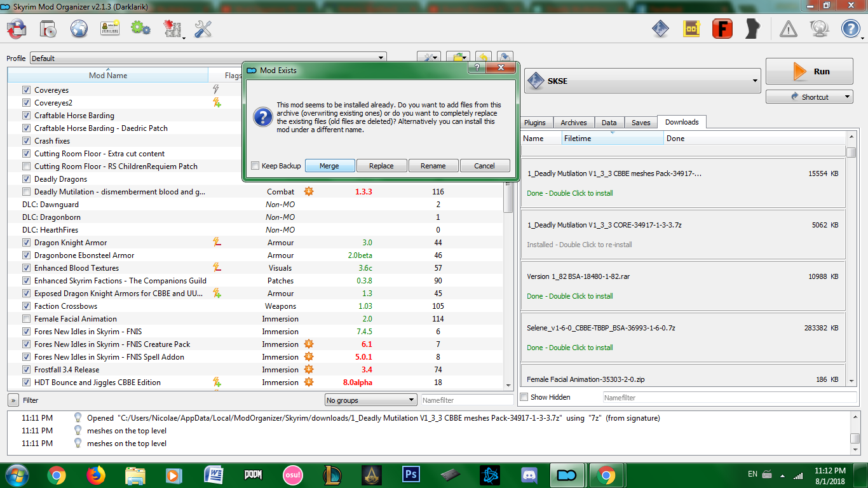
Task: Open the SKSE executable dropdown
Action: [x=642, y=81]
